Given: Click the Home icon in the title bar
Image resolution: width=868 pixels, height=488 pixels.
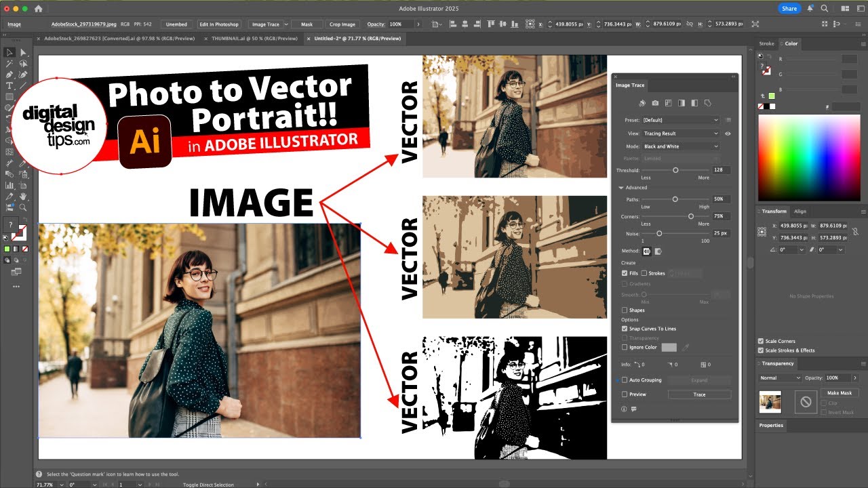Looking at the screenshot, I should (x=38, y=9).
